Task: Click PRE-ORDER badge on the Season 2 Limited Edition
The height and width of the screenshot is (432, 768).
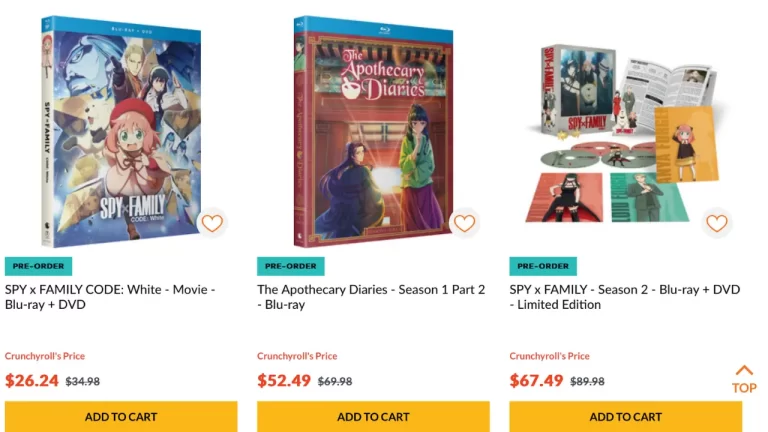Action: pos(543,266)
